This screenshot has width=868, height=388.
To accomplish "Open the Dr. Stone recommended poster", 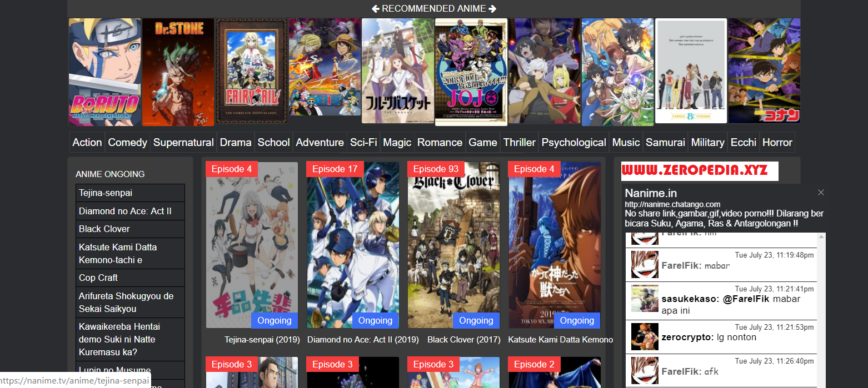I will click(x=178, y=72).
